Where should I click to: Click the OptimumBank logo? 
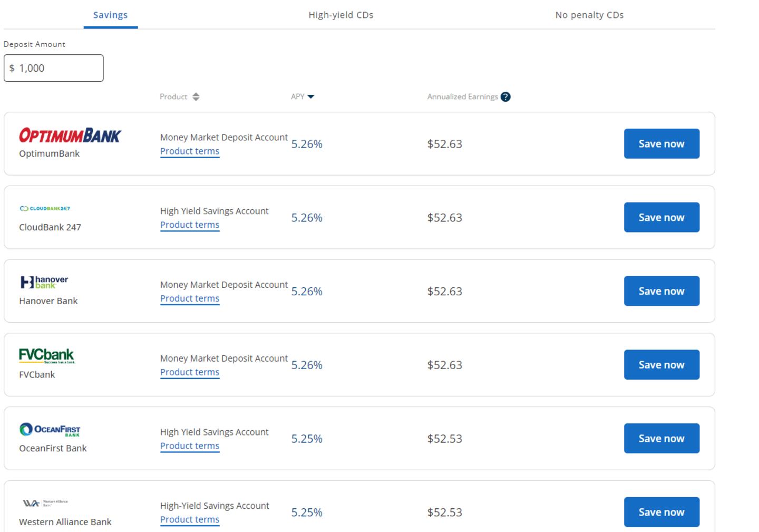click(x=70, y=136)
